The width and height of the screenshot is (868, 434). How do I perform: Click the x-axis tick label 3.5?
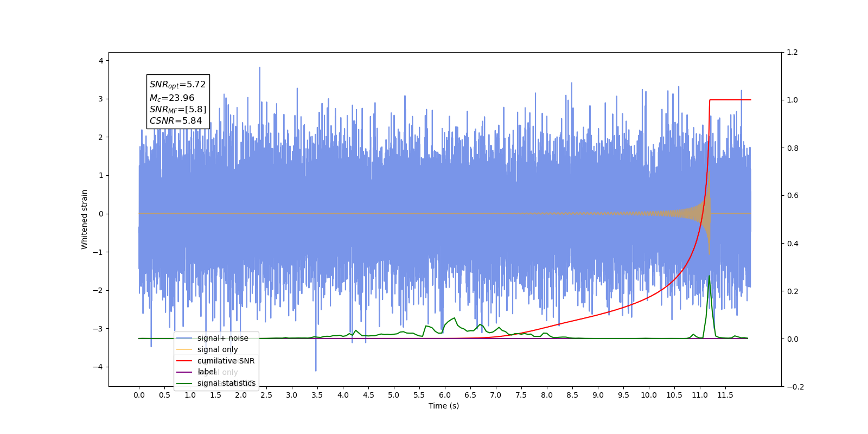tap(317, 395)
